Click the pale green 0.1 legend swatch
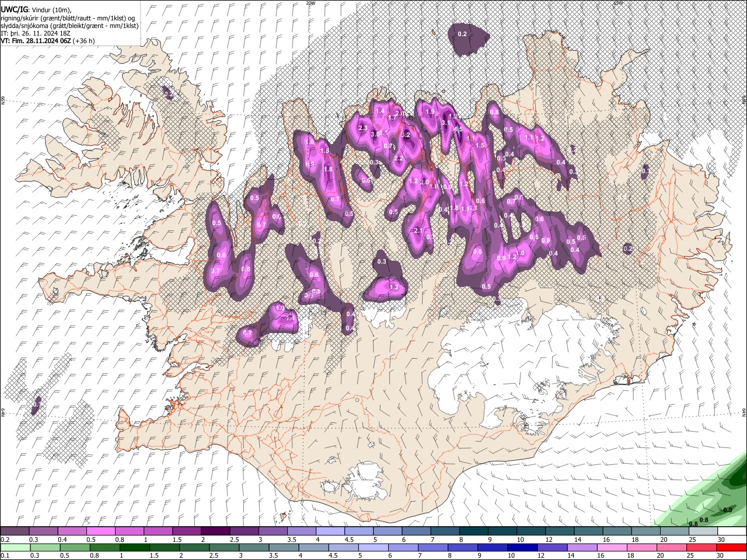The image size is (747, 560). pos(15,547)
